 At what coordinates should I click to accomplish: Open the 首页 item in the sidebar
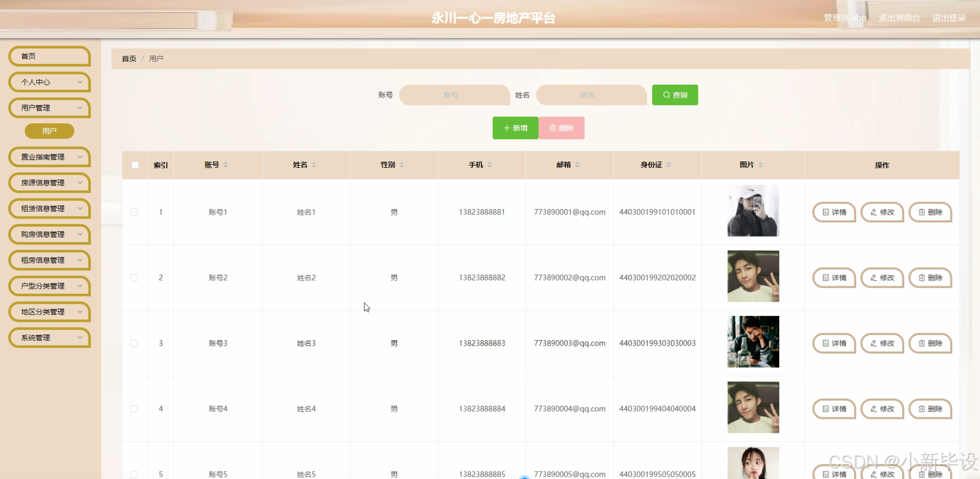pos(50,57)
